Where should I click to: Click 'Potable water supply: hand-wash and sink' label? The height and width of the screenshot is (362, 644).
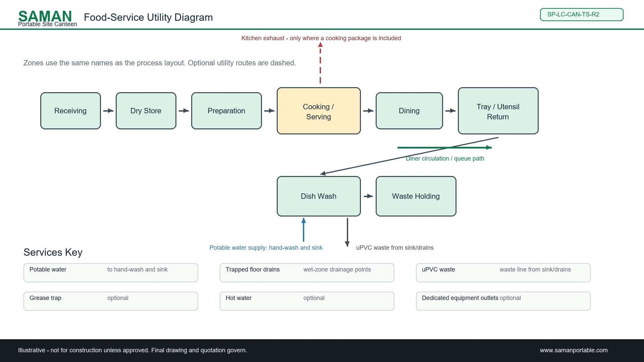point(266,248)
